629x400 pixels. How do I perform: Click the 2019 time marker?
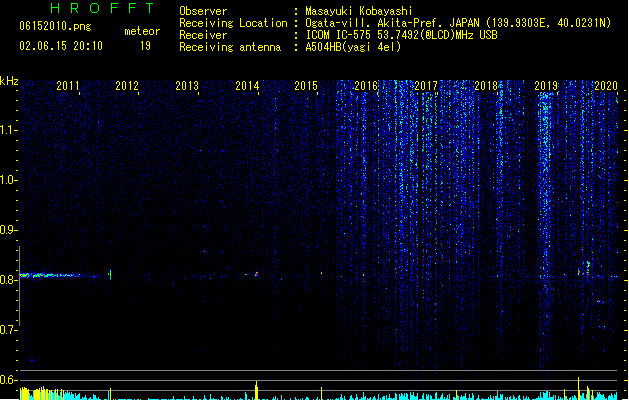point(546,86)
